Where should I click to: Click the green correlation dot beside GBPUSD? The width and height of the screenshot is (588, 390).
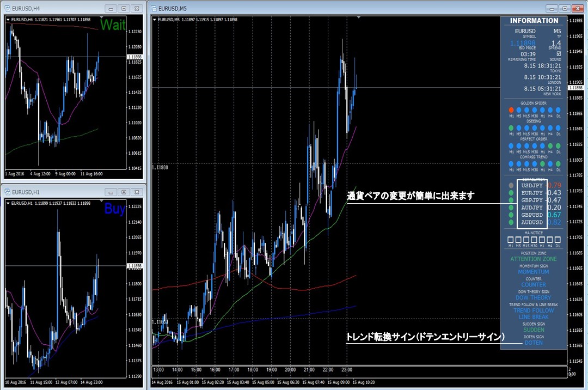511,215
